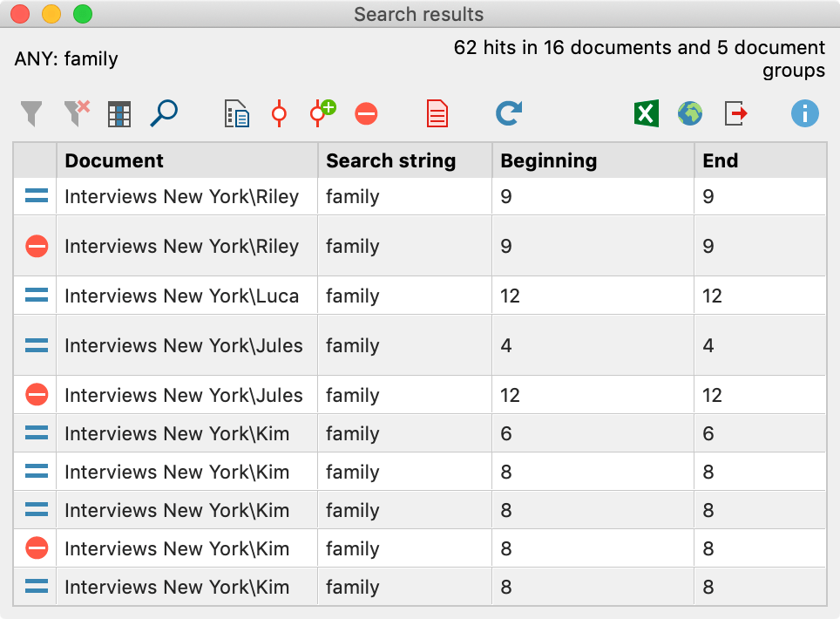This screenshot has width=840, height=619.
Task: Export the results to Excel
Action: tap(646, 113)
